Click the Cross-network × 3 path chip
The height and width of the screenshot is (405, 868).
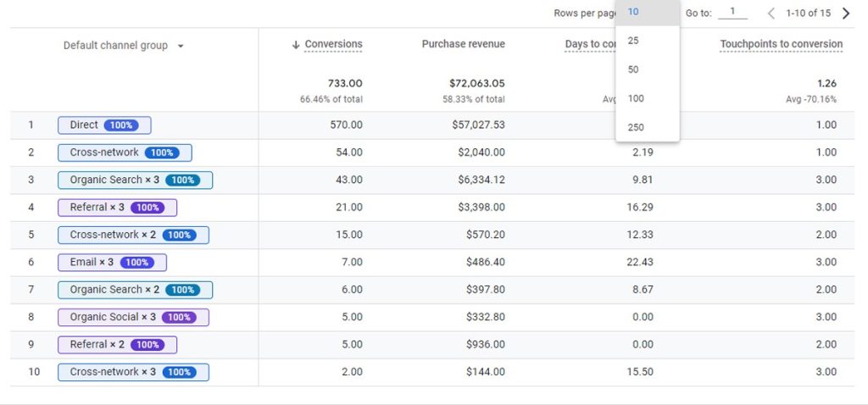pos(133,372)
